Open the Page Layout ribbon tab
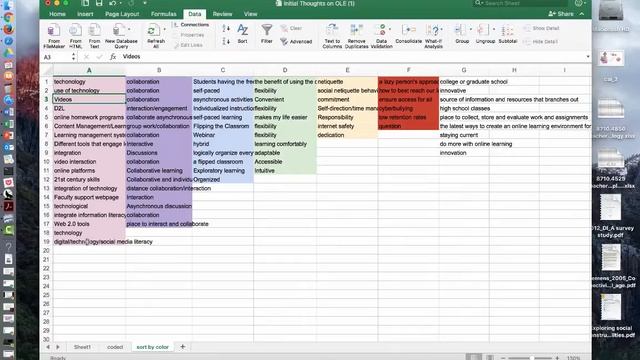This screenshot has width=640, height=360. pos(122,14)
